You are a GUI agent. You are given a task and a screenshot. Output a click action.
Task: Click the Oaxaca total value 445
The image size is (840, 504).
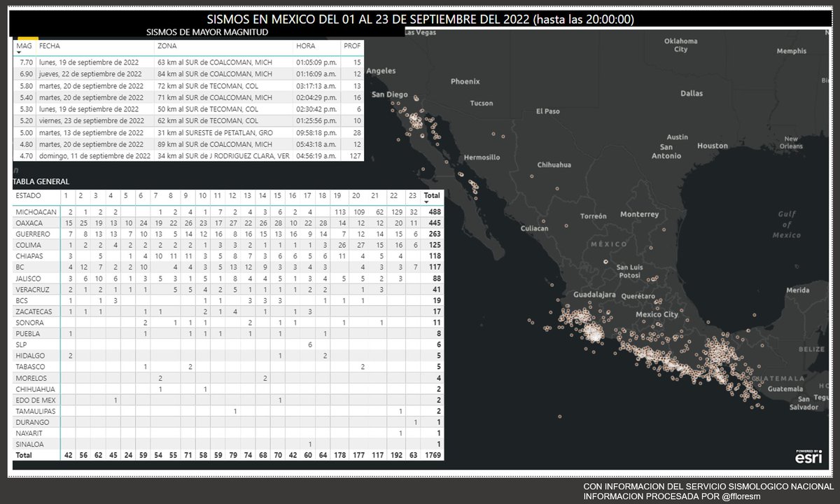point(433,223)
